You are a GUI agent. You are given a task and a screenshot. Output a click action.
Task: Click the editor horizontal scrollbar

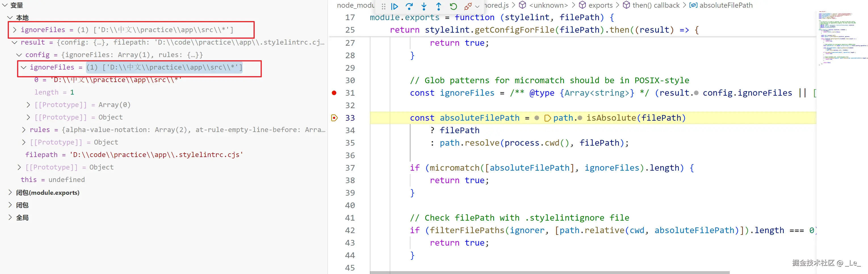coord(550,272)
